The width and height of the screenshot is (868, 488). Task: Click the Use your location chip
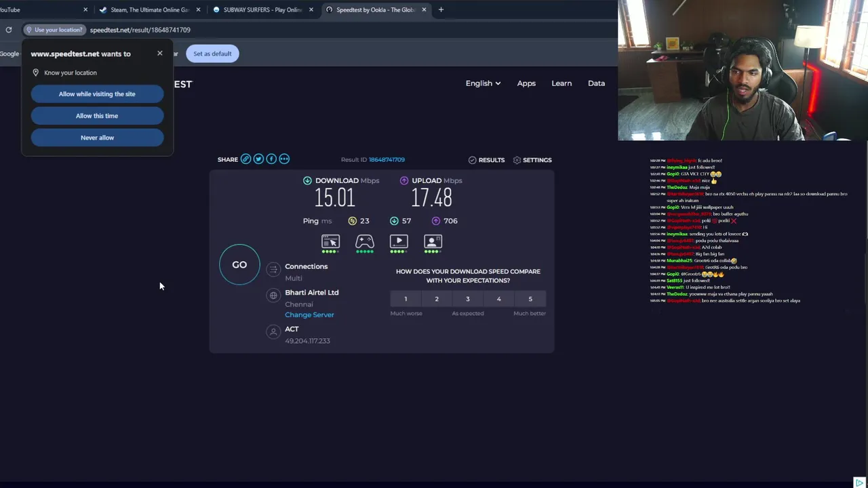click(54, 30)
